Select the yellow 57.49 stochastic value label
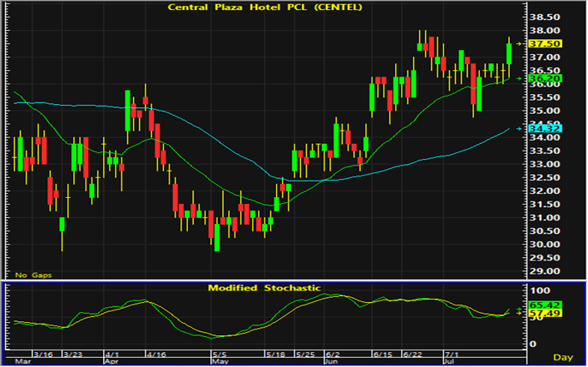Viewport: 588px width, 367px height. [x=545, y=313]
